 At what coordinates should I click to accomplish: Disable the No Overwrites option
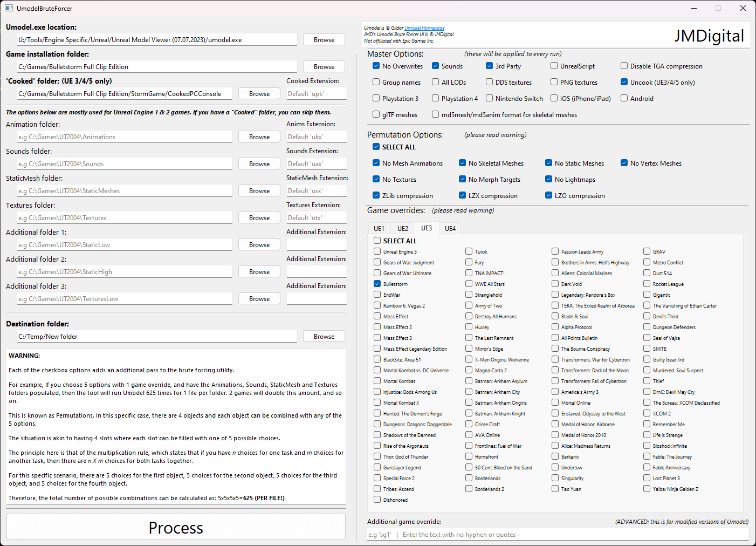pyautogui.click(x=376, y=66)
